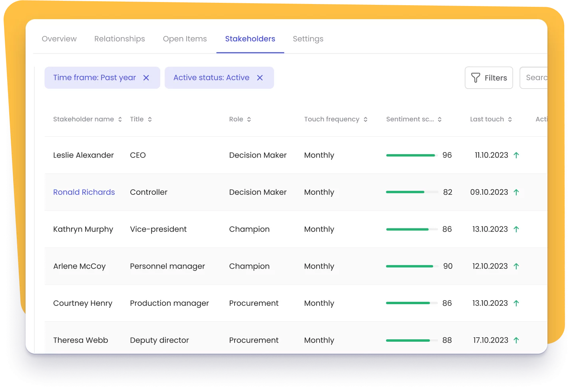Go to the Open Items tab
This screenshot has height=392, width=573.
[185, 39]
